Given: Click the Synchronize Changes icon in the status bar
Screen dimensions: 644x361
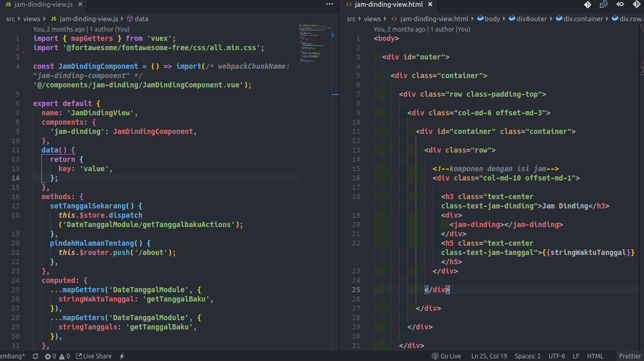Looking at the screenshot, I should coord(35,356).
